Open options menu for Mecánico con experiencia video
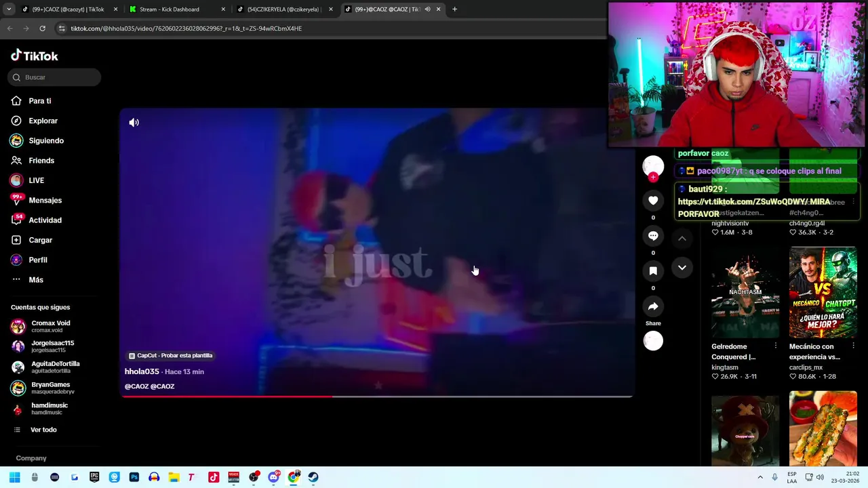Image resolution: width=868 pixels, height=488 pixels. [853, 346]
